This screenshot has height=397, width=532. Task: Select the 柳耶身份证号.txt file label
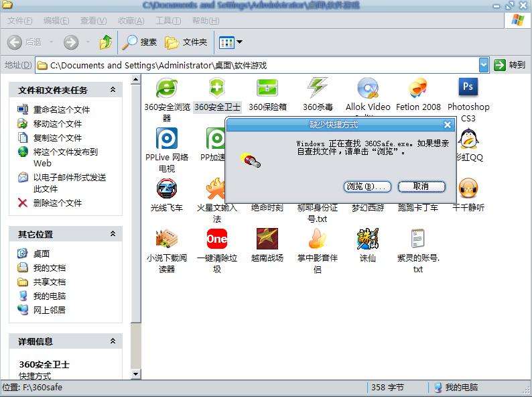317,213
